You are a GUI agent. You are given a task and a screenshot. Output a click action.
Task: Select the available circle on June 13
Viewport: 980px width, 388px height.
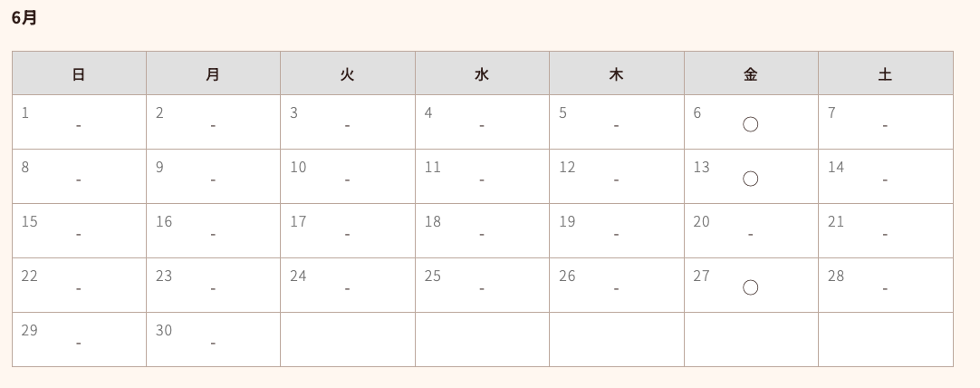tap(750, 179)
